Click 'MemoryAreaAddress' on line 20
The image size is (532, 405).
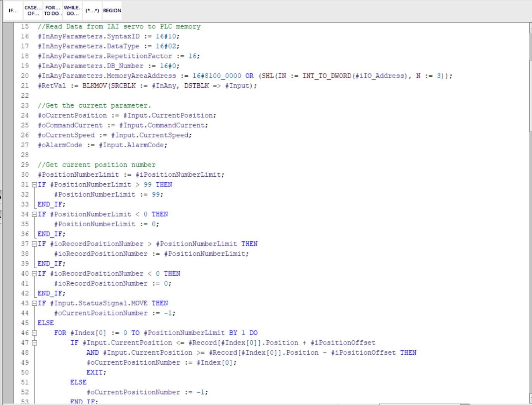coord(141,76)
